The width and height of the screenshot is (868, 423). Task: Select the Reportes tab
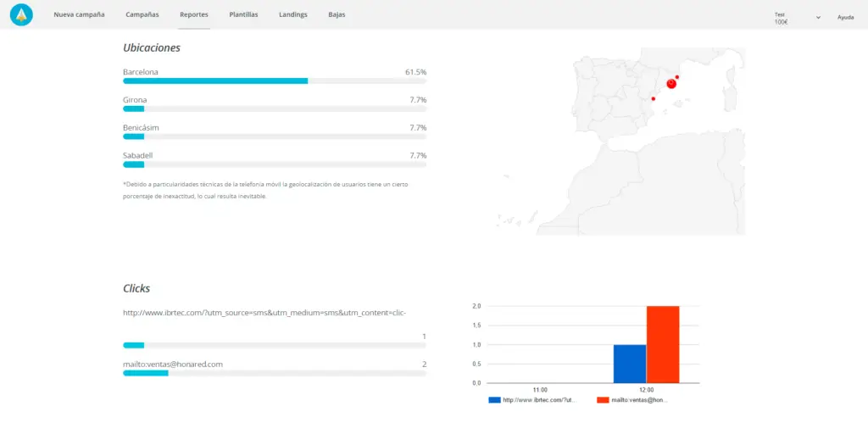point(194,15)
